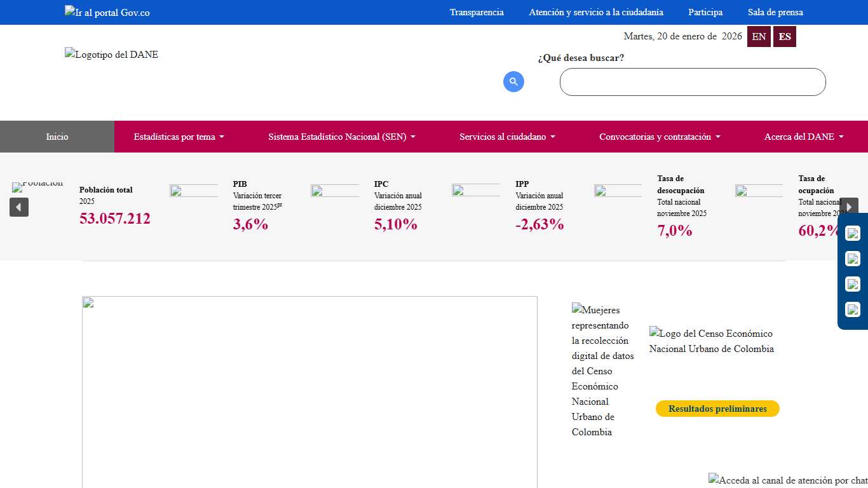The image size is (868, 488).
Task: Go to the Inicio tab
Action: coord(57,137)
